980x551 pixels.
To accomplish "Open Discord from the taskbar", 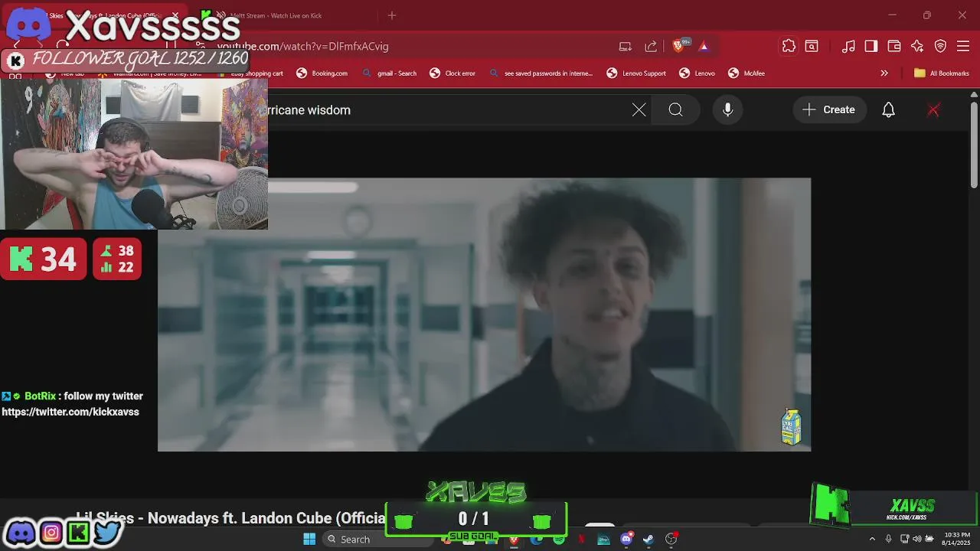I will [626, 540].
